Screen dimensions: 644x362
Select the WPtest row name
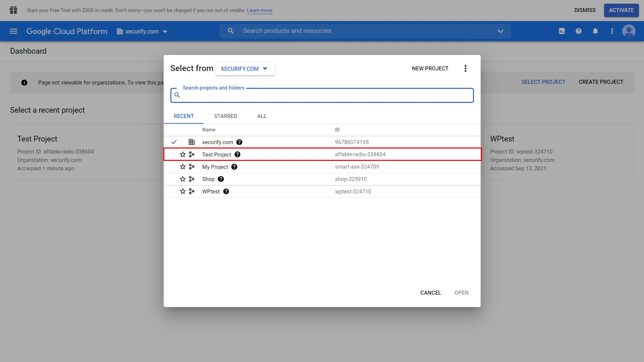211,192
